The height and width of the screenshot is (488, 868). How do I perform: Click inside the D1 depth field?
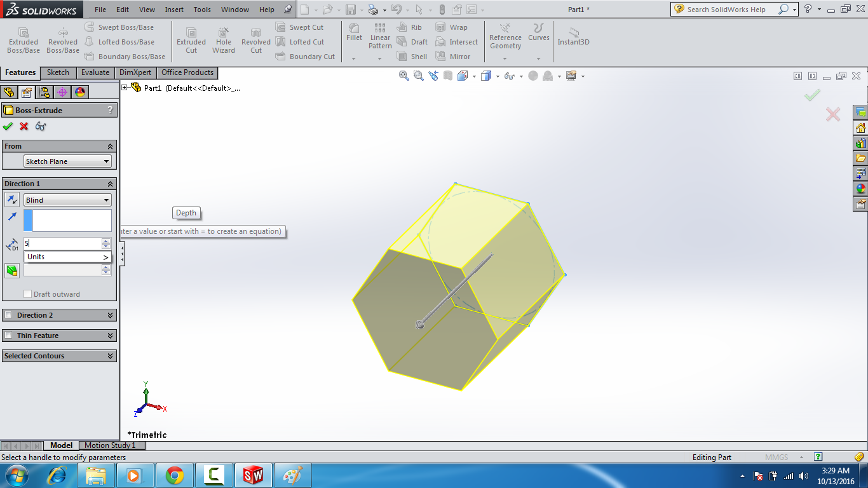point(64,243)
